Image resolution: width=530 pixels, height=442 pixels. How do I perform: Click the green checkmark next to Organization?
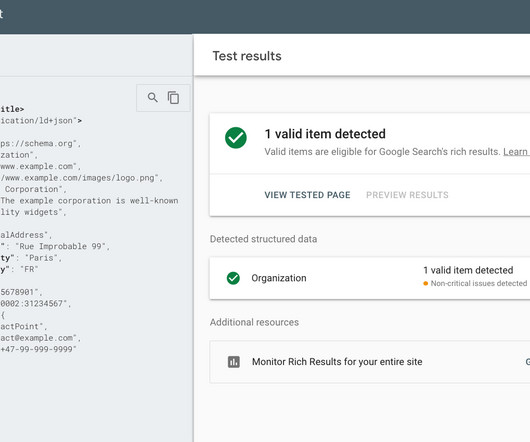pos(233,278)
